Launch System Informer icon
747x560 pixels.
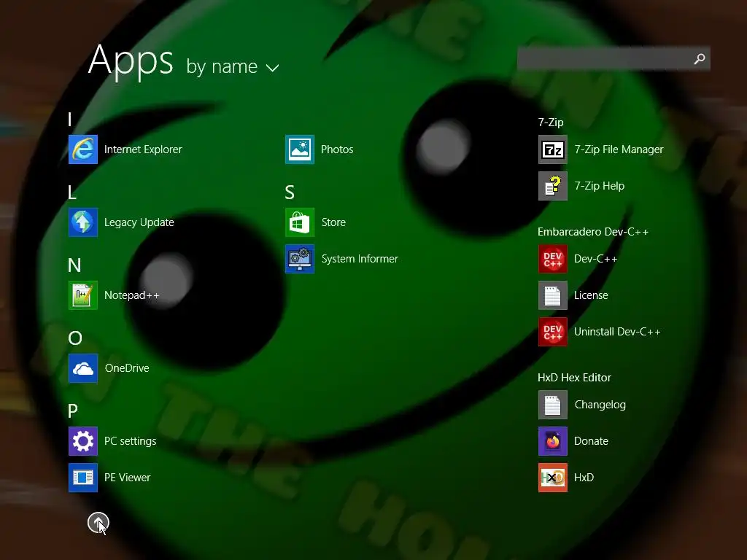click(300, 259)
